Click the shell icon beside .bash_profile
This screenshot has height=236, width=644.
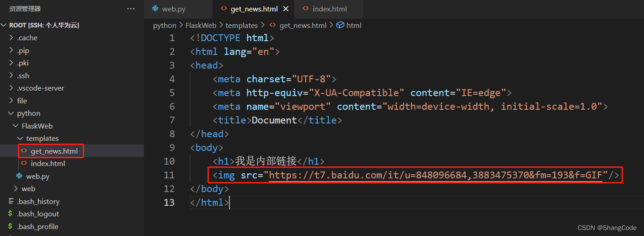click(10, 226)
